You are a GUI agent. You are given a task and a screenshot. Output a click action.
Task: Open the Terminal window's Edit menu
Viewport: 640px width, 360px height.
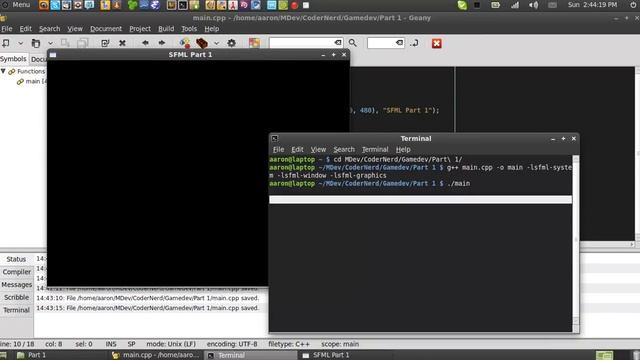(x=297, y=149)
